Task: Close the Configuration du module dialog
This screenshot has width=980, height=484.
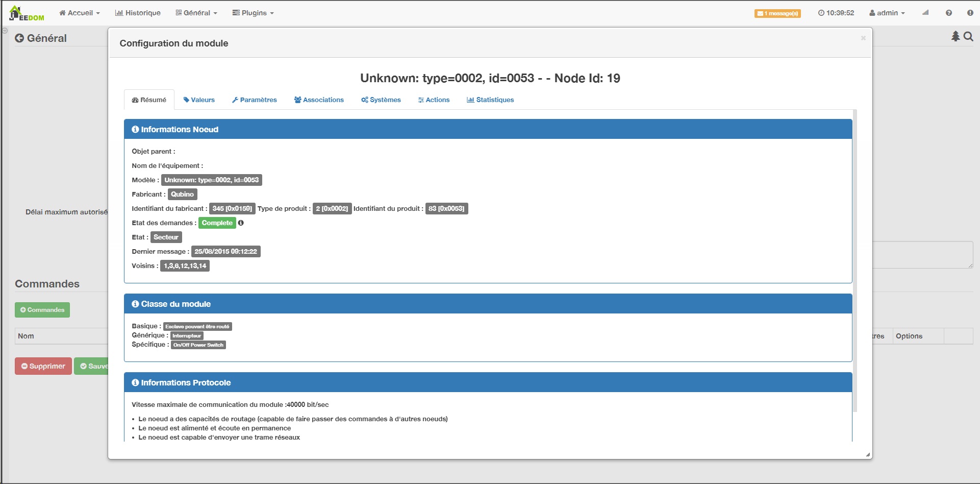Action: 863,38
